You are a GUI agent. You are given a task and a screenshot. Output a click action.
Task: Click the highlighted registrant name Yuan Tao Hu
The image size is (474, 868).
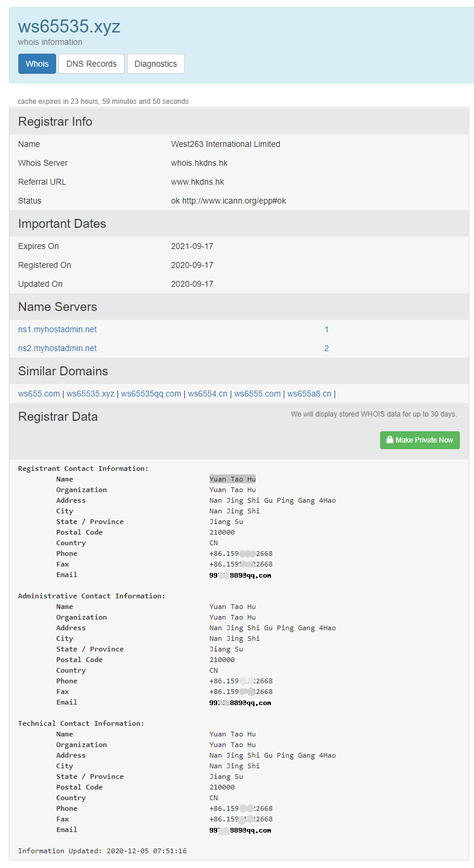click(x=233, y=479)
